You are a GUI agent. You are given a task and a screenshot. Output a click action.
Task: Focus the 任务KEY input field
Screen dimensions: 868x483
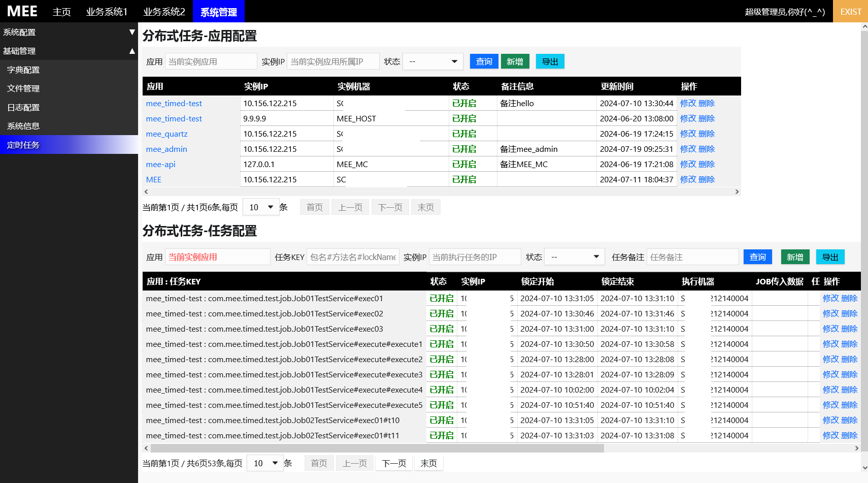[353, 257]
